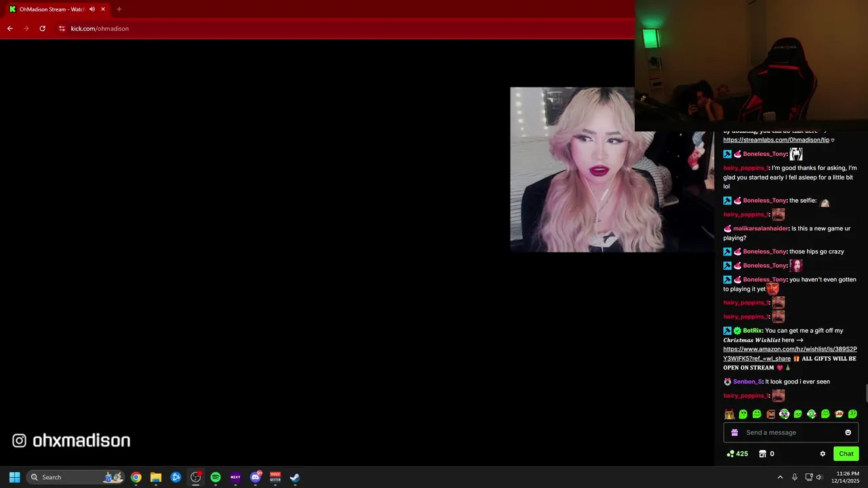868x488 pixels.
Task: Click the emote image beside 'the selfie:'
Action: pyautogui.click(x=825, y=201)
